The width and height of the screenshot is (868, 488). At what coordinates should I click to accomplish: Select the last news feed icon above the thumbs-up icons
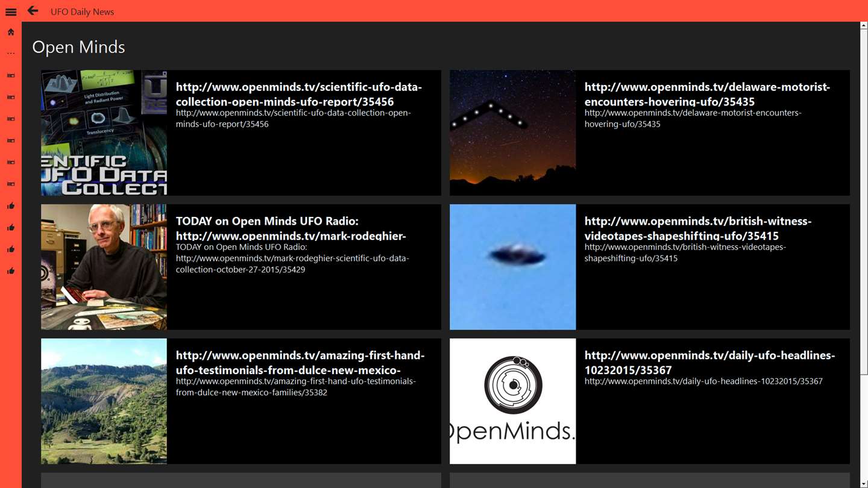point(11,184)
